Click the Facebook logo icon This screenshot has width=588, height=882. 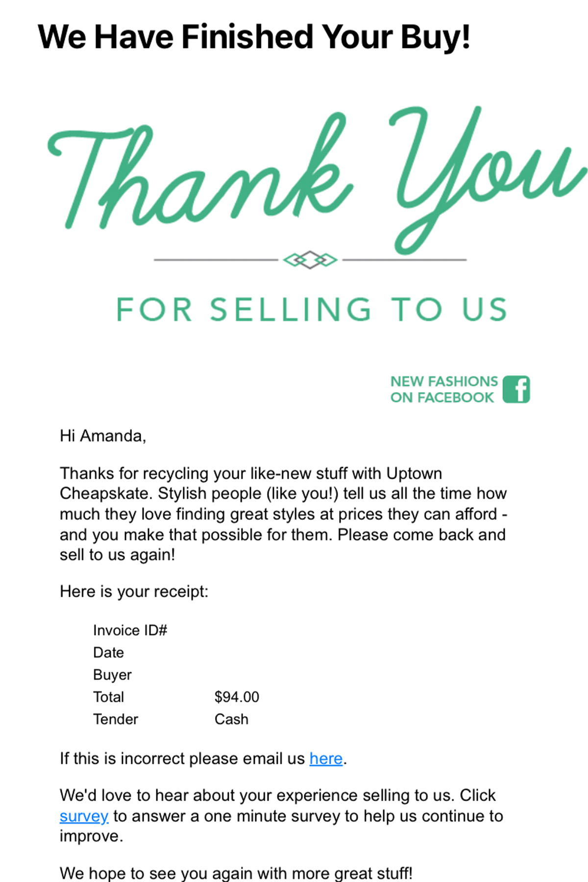coord(516,390)
